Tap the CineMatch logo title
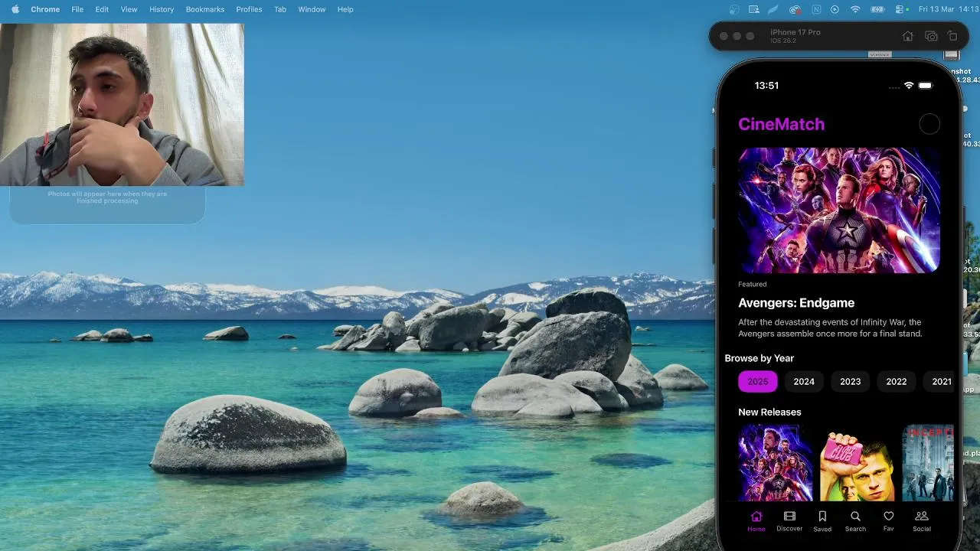 coord(781,124)
